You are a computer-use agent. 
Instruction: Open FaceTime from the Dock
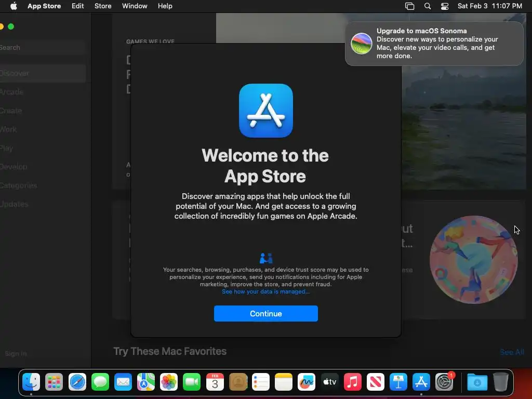[x=192, y=382]
